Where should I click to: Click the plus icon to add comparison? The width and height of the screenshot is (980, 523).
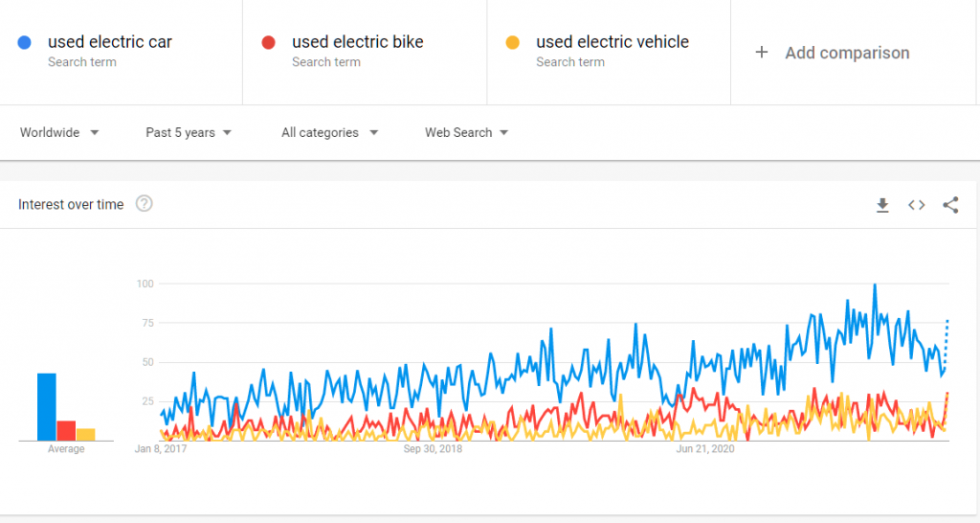coord(762,53)
